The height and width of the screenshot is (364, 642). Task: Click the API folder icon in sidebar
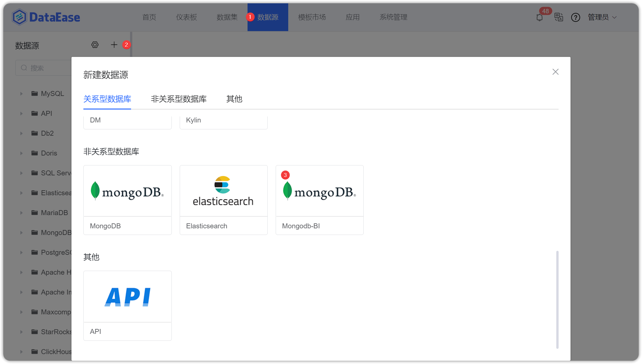(34, 114)
